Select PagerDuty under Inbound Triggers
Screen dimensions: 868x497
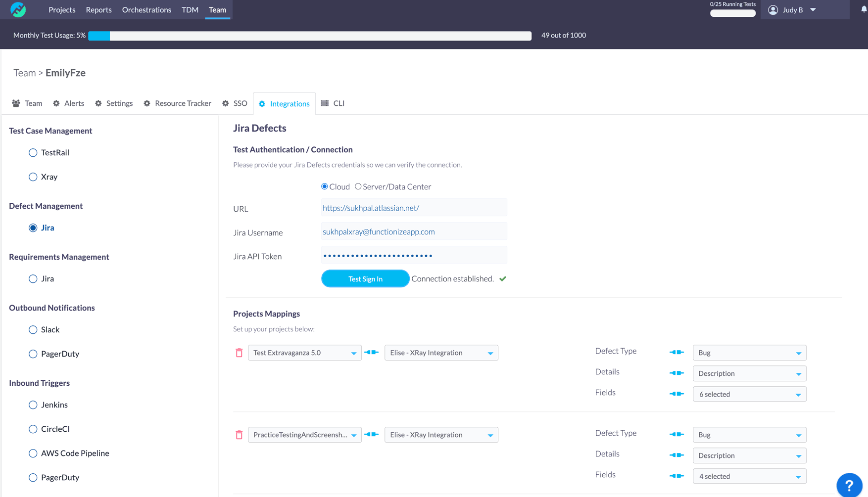click(33, 478)
